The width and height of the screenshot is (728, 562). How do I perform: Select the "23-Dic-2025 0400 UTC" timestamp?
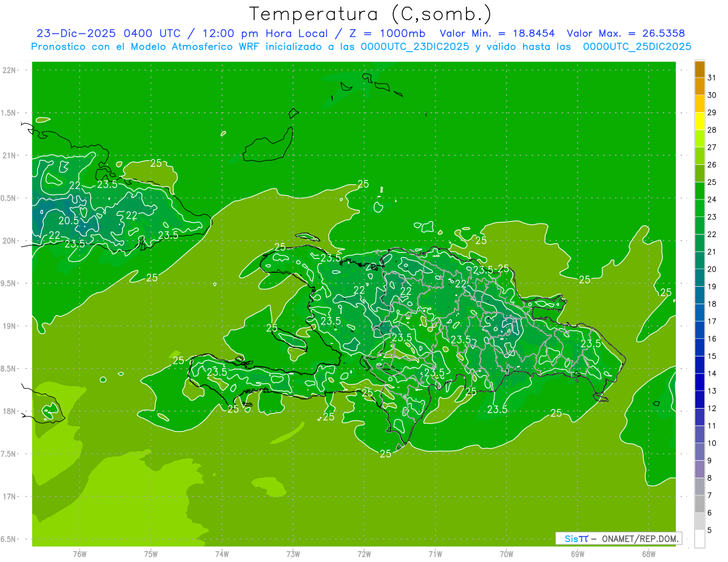coord(107,33)
